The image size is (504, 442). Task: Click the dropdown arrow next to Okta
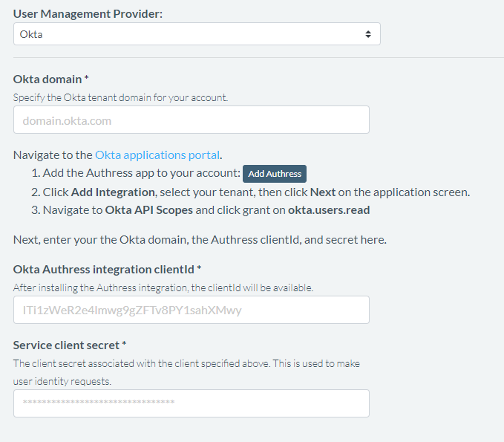[x=368, y=34]
